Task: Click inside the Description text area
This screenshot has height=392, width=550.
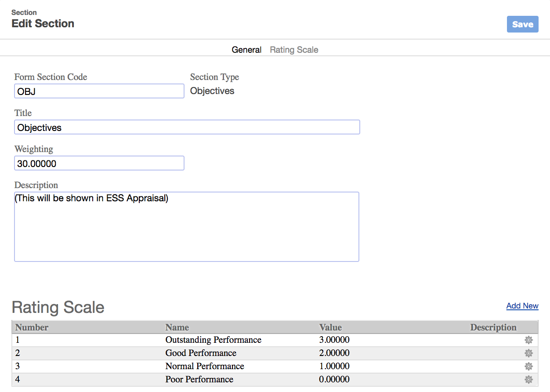Action: tap(187, 227)
